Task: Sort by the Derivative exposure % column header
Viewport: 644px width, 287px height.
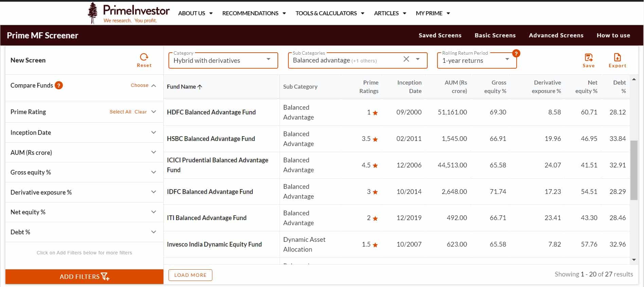Action: [x=546, y=87]
